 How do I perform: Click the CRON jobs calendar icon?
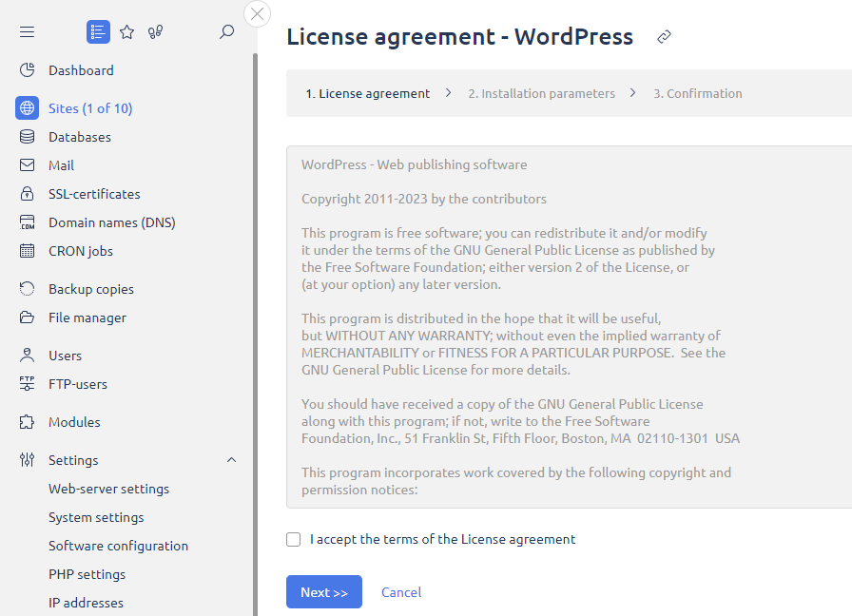click(x=28, y=251)
